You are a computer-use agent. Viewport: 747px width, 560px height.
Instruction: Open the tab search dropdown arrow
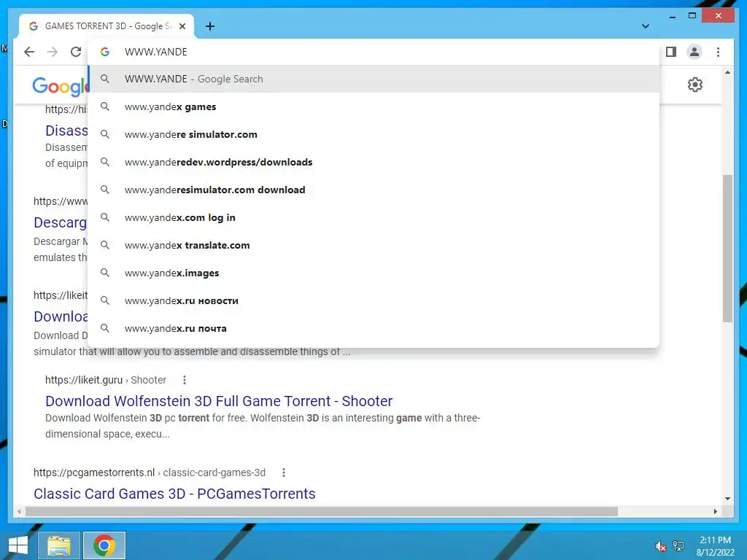tap(646, 26)
